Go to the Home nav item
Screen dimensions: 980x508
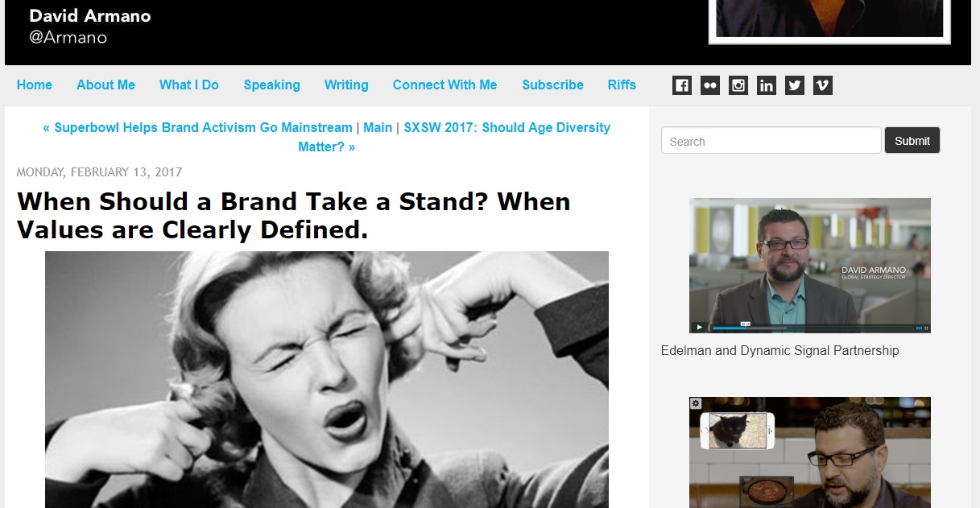35,85
